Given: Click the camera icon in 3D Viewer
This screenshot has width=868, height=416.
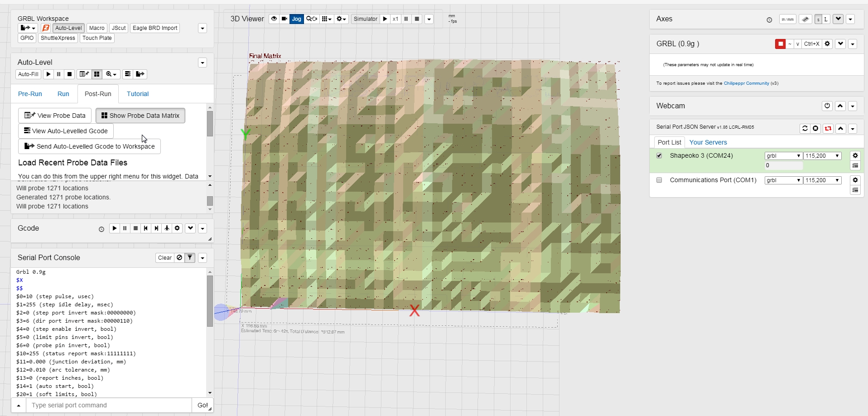Looking at the screenshot, I should [285, 19].
